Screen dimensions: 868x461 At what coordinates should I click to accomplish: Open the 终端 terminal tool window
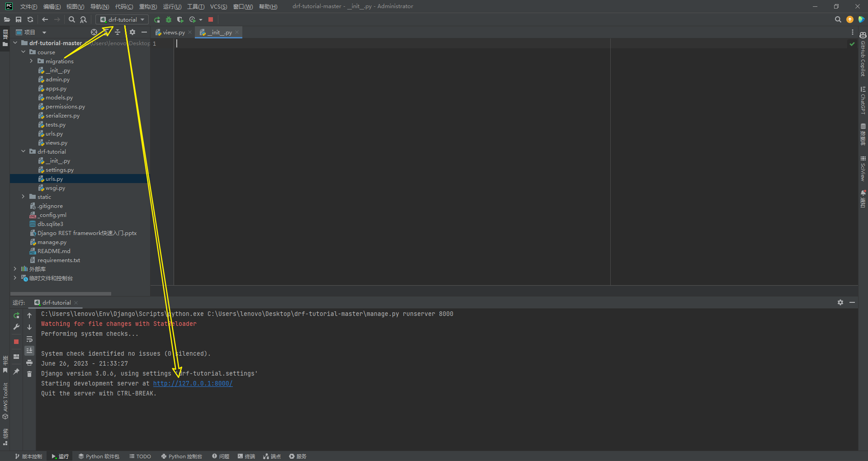click(246, 456)
